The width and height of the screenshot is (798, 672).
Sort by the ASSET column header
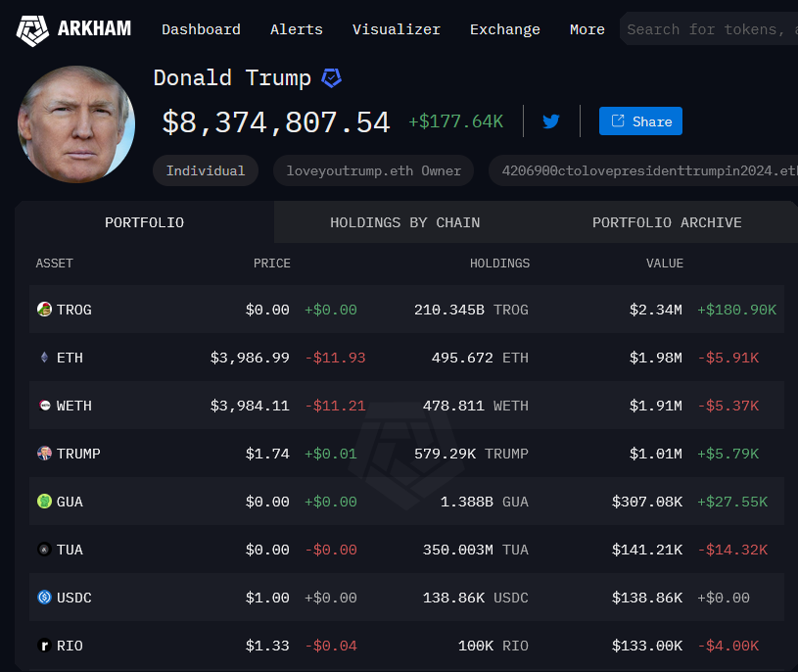(55, 264)
